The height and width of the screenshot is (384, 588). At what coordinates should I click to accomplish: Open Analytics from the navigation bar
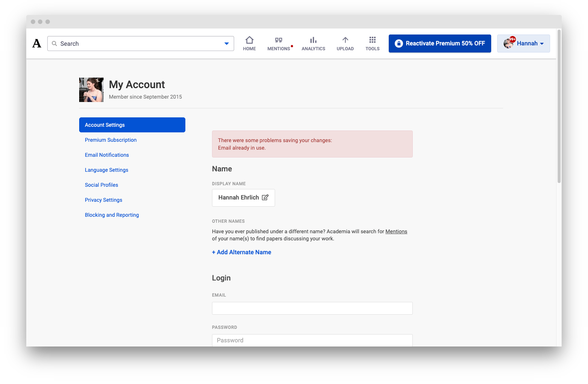tap(313, 40)
